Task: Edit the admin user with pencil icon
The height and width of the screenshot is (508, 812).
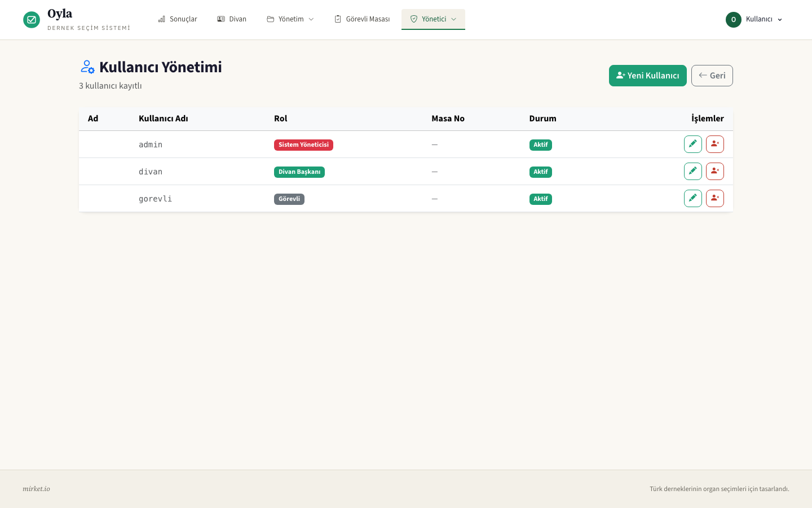Action: pos(693,144)
